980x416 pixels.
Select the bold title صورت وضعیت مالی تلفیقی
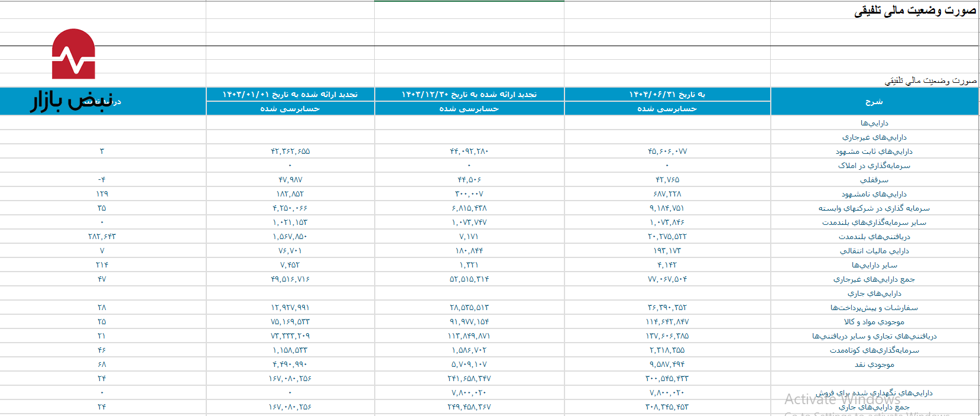914,10
